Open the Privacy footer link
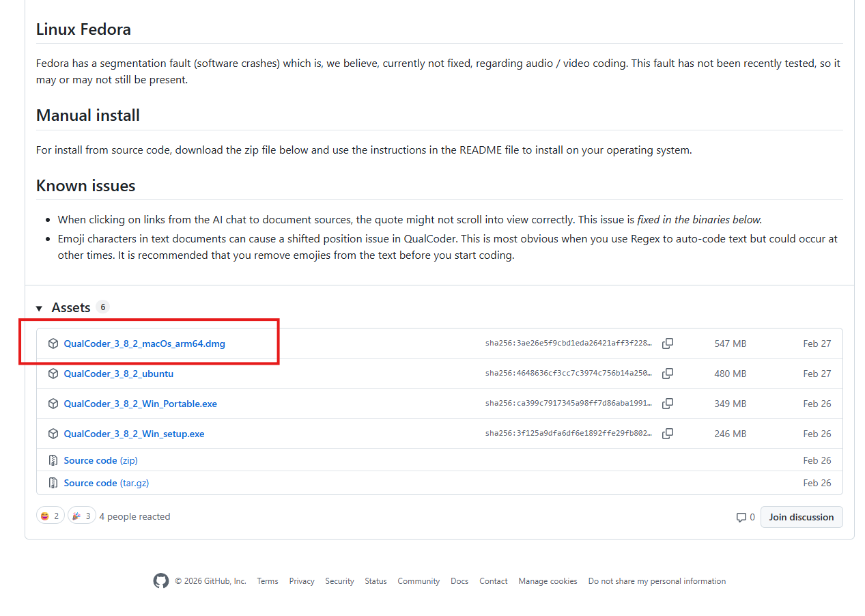This screenshot has width=865, height=616. pyautogui.click(x=302, y=581)
